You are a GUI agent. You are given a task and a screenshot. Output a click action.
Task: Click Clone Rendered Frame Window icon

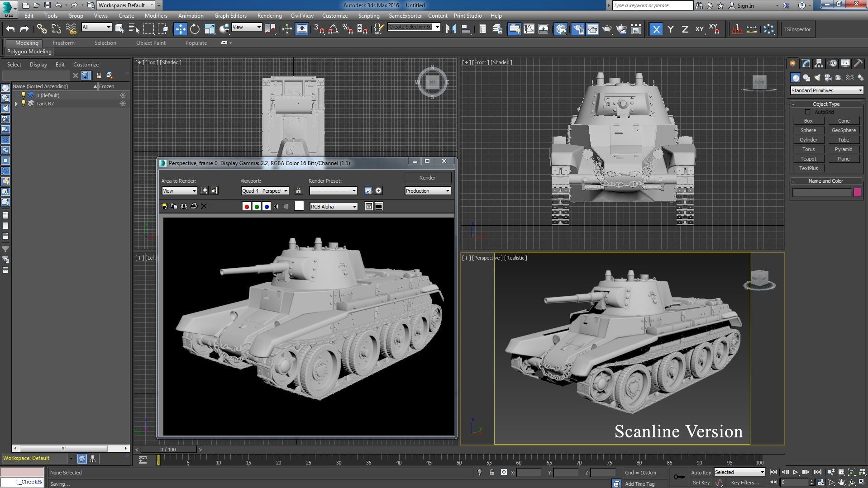coord(184,206)
